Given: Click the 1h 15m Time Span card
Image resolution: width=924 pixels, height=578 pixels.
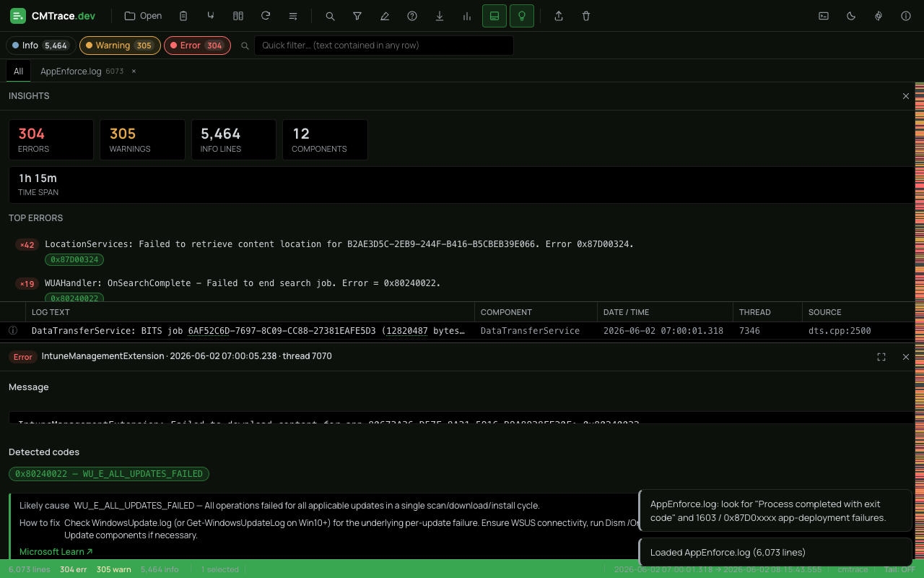Looking at the screenshot, I should 462,184.
